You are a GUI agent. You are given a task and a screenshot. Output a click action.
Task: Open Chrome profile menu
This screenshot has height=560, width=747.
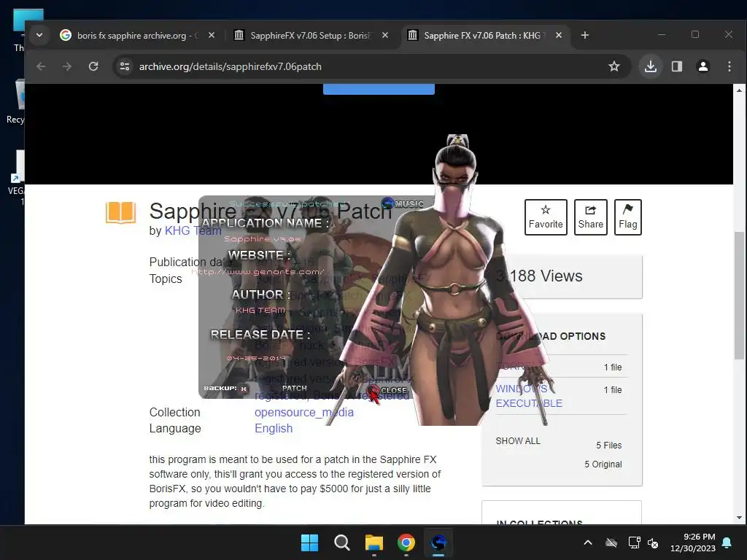[x=703, y=66]
